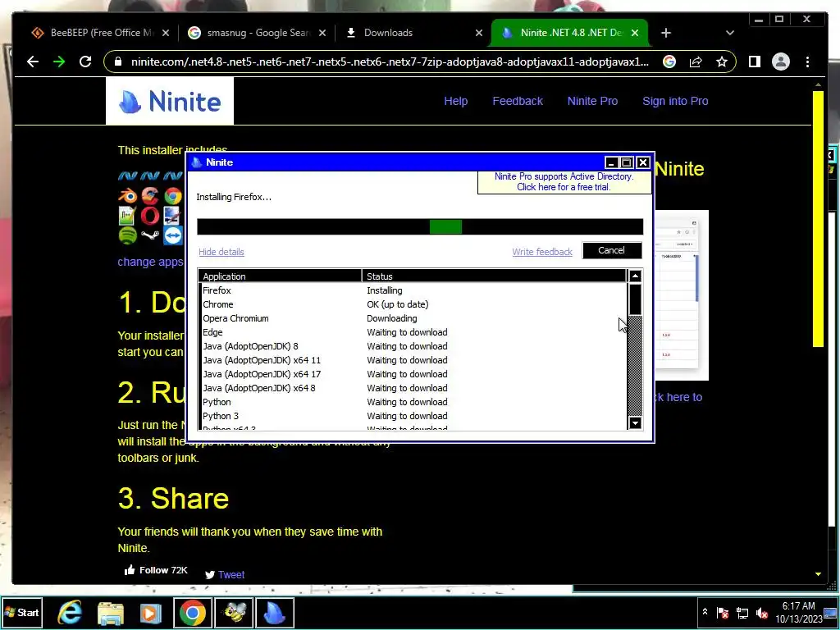Switch to Chrome in taskbar
The width and height of the screenshot is (840, 630).
pos(192,613)
